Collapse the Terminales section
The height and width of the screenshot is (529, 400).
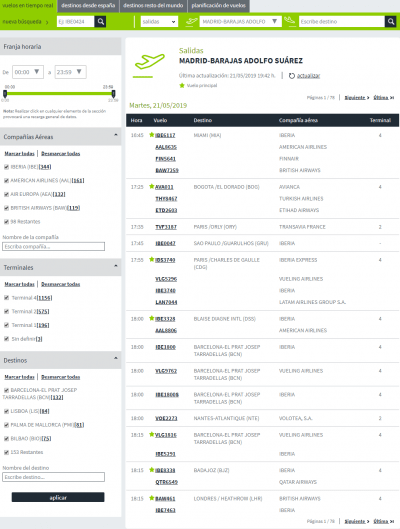point(116,266)
